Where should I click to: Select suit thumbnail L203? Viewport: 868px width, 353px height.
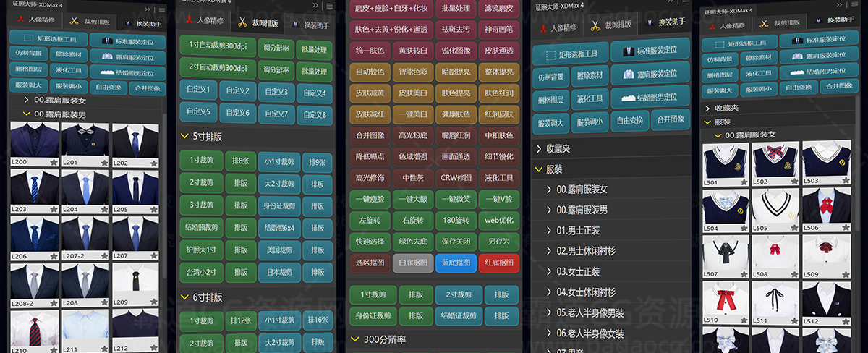pos(35,192)
